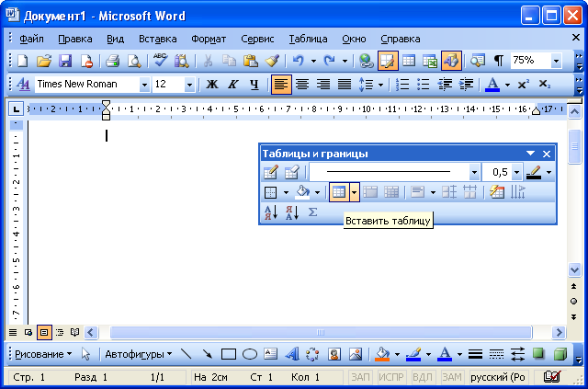This screenshot has height=389, width=588.
Task: Open line weight 0,5 dropdown
Action: (x=516, y=172)
